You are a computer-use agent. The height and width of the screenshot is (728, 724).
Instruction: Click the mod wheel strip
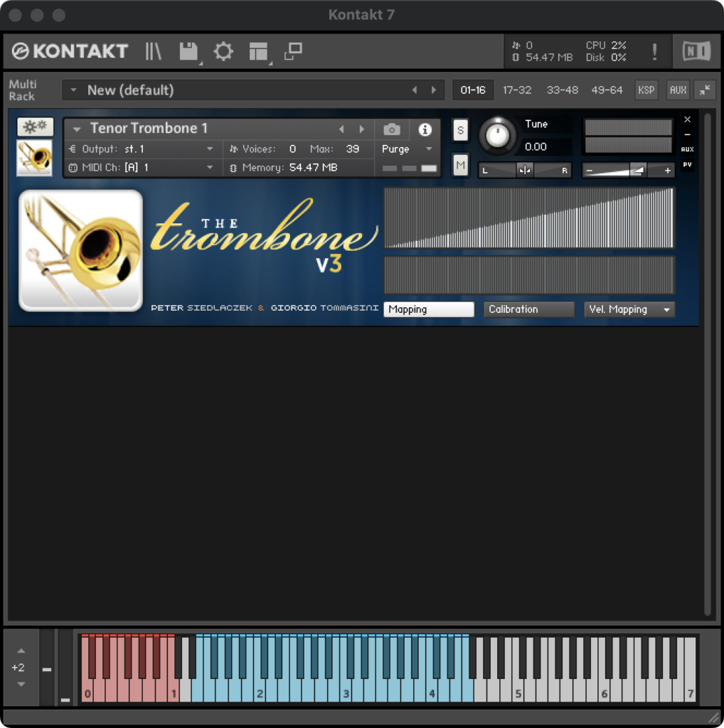(x=65, y=668)
